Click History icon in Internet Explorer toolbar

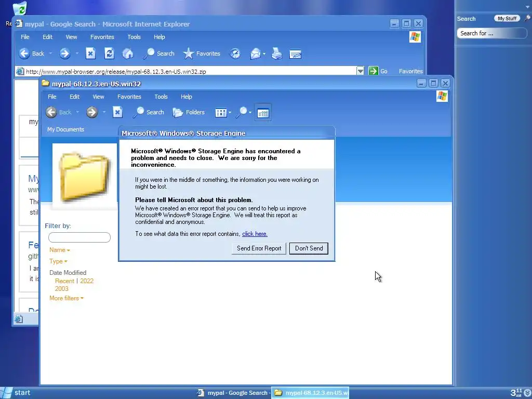pos(235,54)
